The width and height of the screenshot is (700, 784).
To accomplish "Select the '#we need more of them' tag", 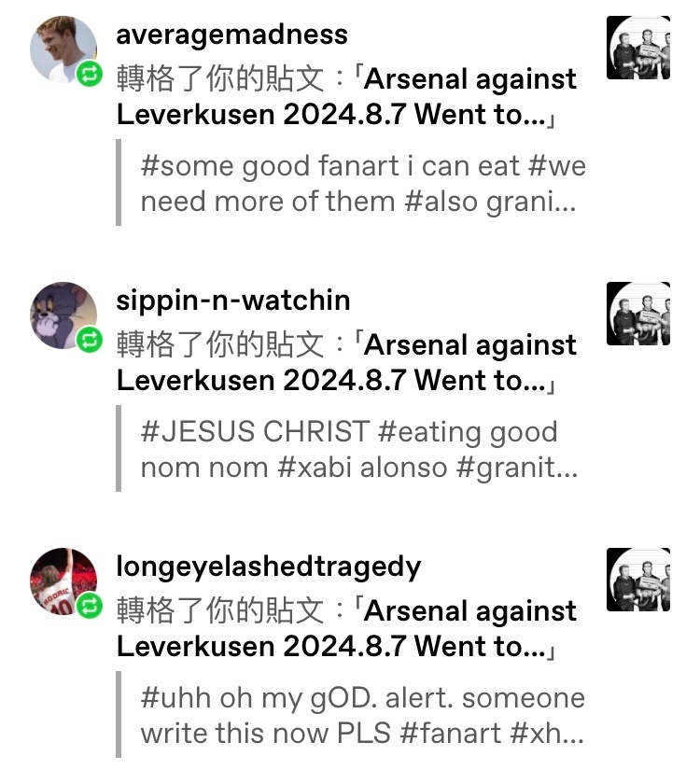I will pyautogui.click(x=363, y=184).
